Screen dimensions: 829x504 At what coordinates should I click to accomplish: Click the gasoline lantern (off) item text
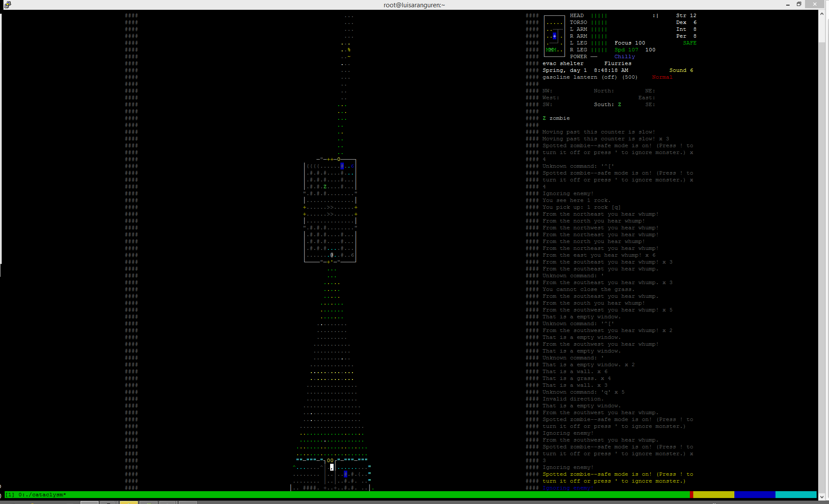pos(579,77)
